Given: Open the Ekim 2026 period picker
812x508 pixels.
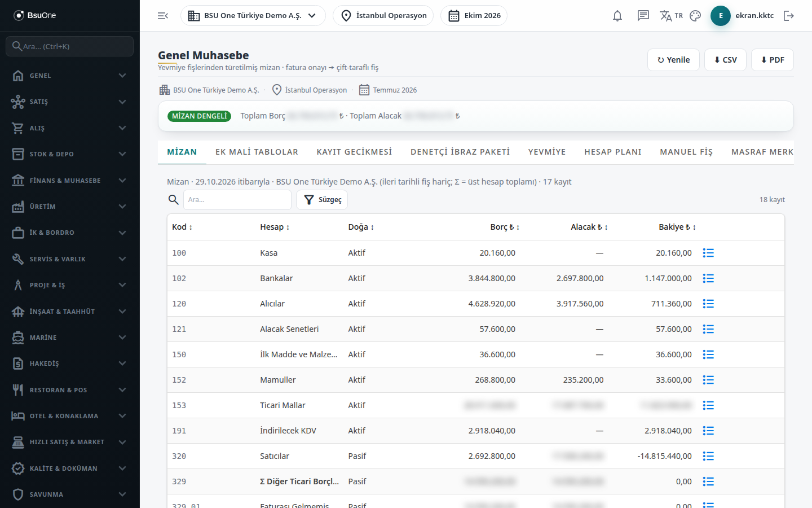Looking at the screenshot, I should (x=474, y=16).
